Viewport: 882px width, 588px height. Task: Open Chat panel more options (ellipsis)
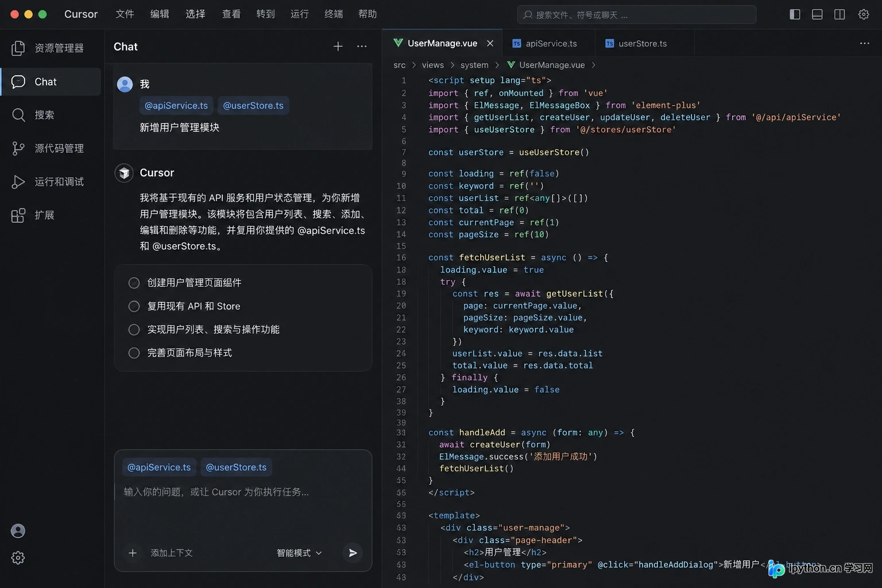tap(362, 47)
